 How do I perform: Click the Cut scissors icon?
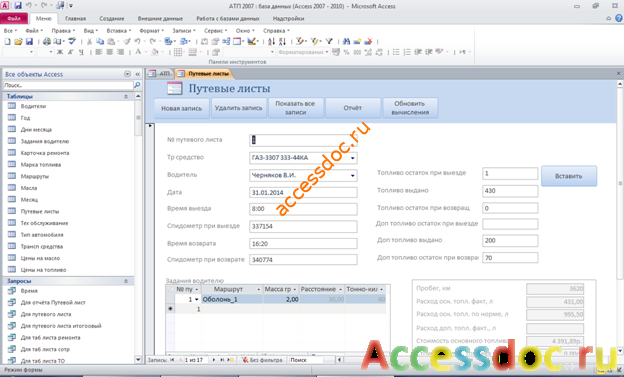coord(90,41)
